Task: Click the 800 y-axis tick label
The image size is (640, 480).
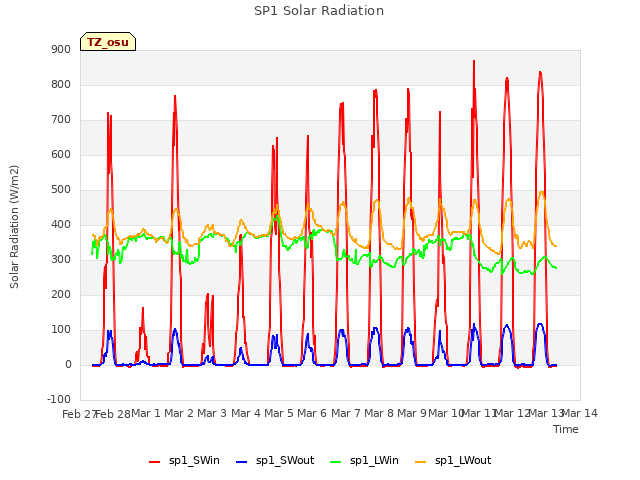Action: 61,84
